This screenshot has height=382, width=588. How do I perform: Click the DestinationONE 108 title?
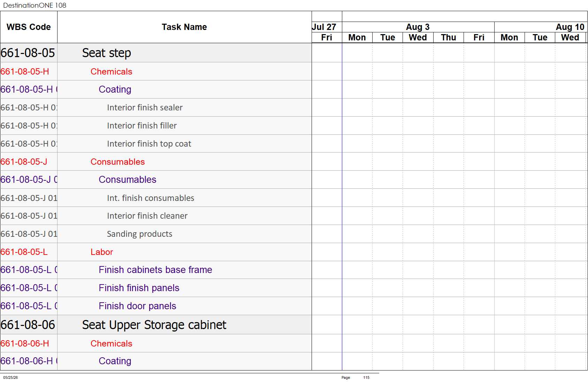pyautogui.click(x=35, y=5)
